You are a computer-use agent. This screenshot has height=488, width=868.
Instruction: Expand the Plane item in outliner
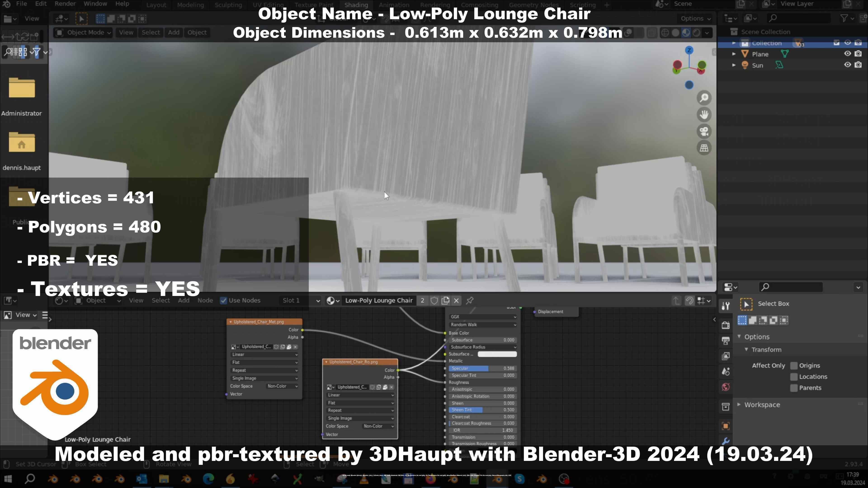pos(734,54)
